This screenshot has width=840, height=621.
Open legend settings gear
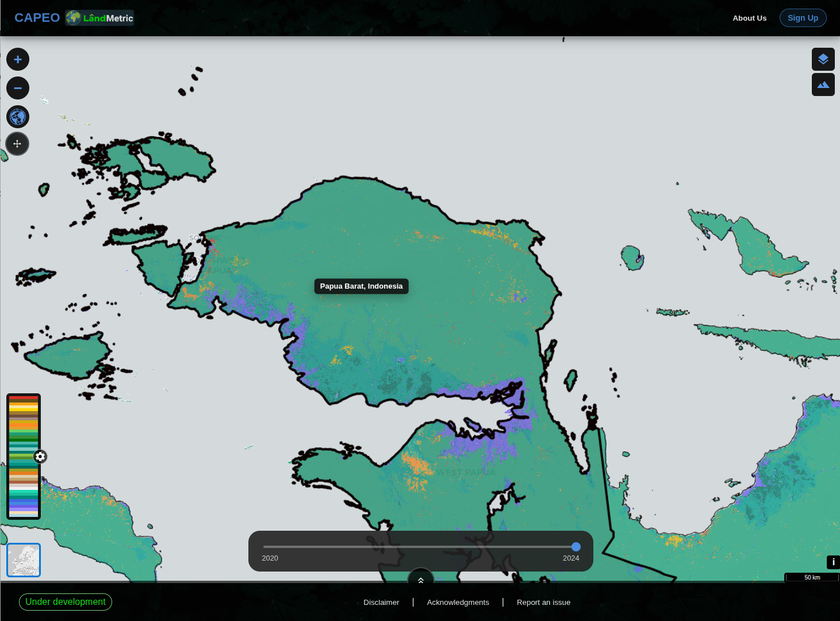[40, 457]
